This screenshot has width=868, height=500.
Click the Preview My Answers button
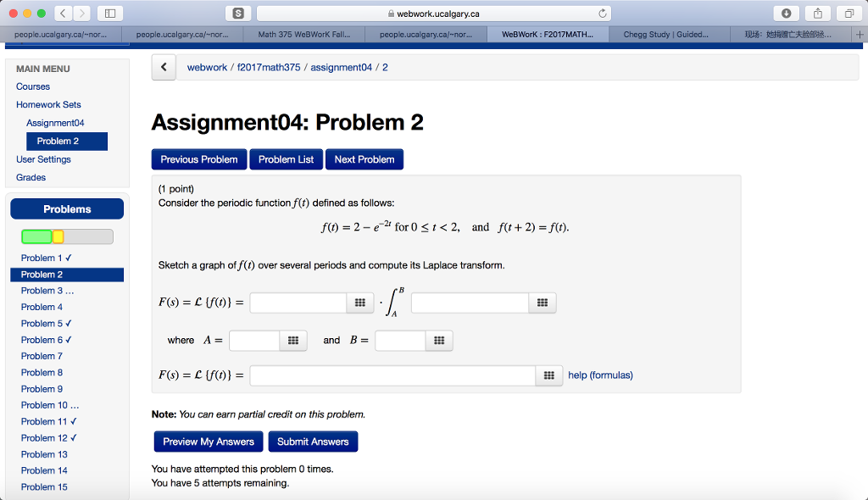(208, 441)
